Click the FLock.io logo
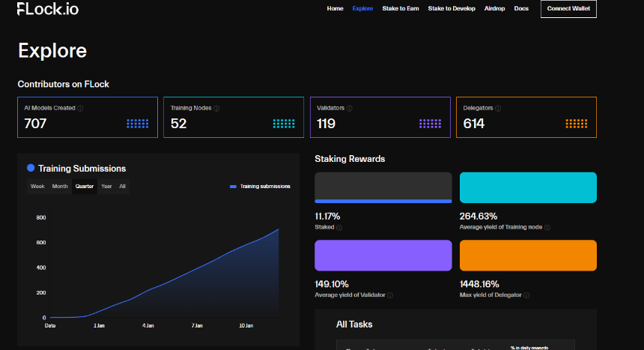This screenshot has height=350, width=644. pos(48,9)
